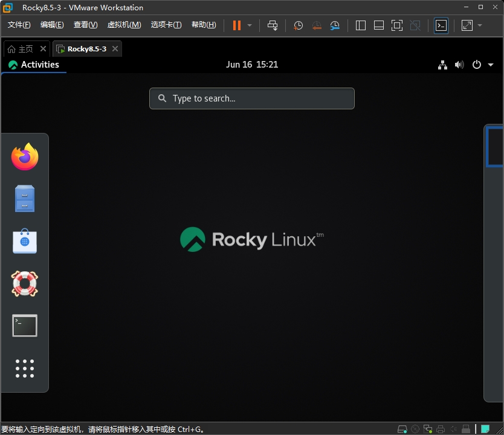The image size is (504, 435).
Task: Toggle Unity mode icon
Action: [x=415, y=25]
